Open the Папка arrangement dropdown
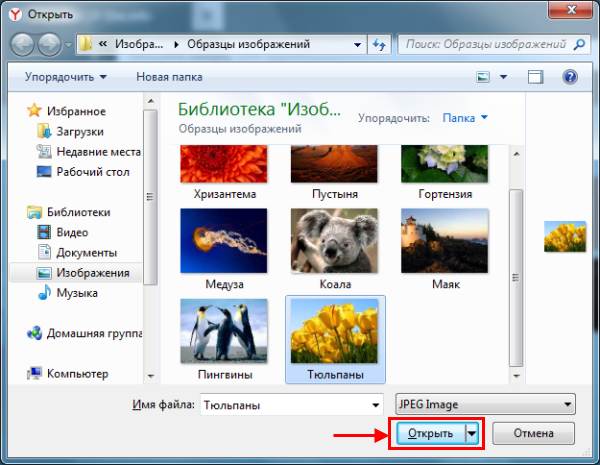Viewport: 600px width, 465px height. [465, 118]
